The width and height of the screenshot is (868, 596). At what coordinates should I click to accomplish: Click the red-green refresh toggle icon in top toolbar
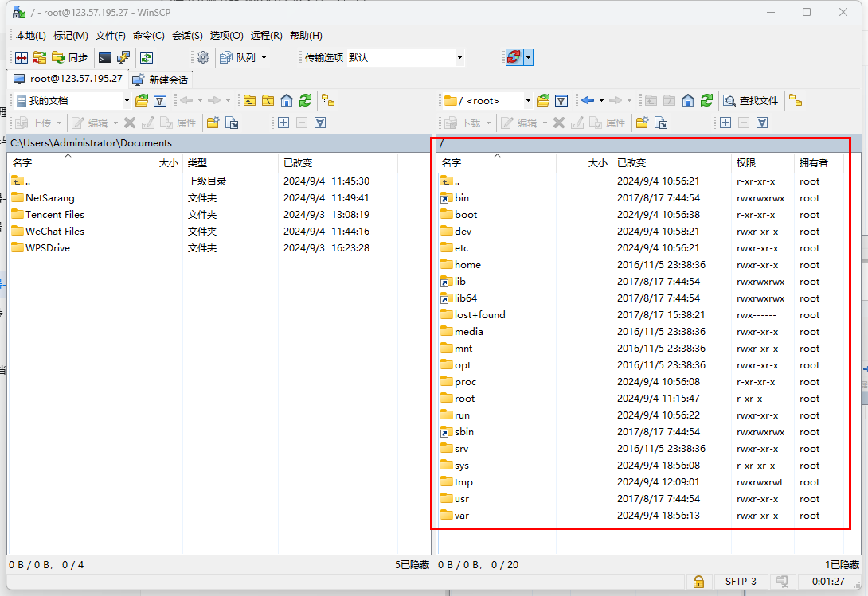click(x=514, y=57)
